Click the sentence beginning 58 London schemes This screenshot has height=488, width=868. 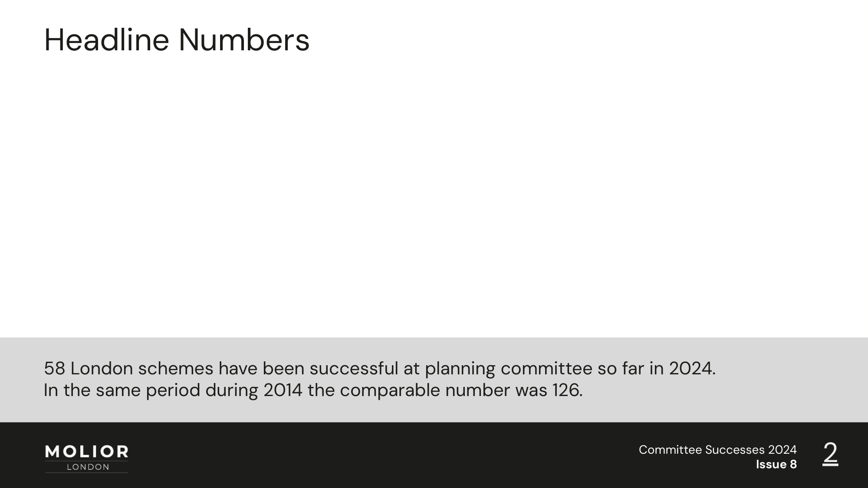380,369
